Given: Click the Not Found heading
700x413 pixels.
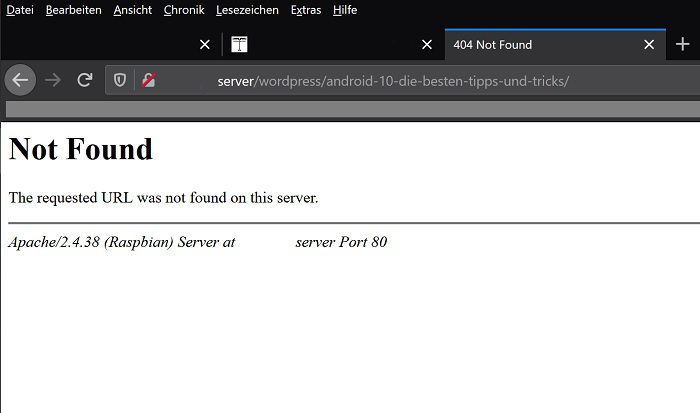Looking at the screenshot, I should (x=81, y=149).
